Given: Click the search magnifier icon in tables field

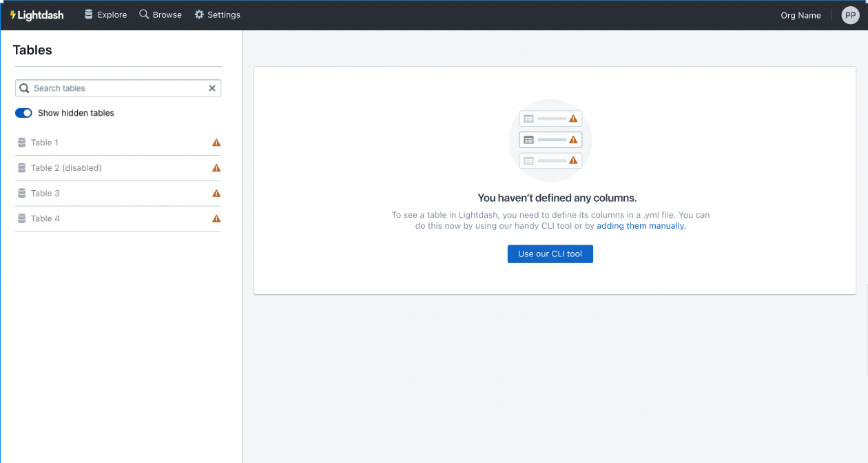Looking at the screenshot, I should click(24, 88).
